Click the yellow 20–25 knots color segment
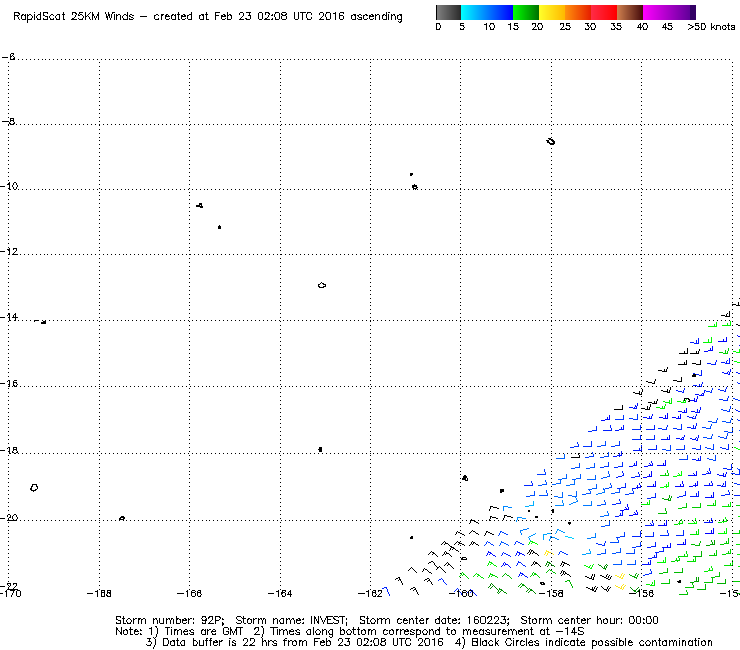This screenshot has height=650, width=740. pos(552,12)
